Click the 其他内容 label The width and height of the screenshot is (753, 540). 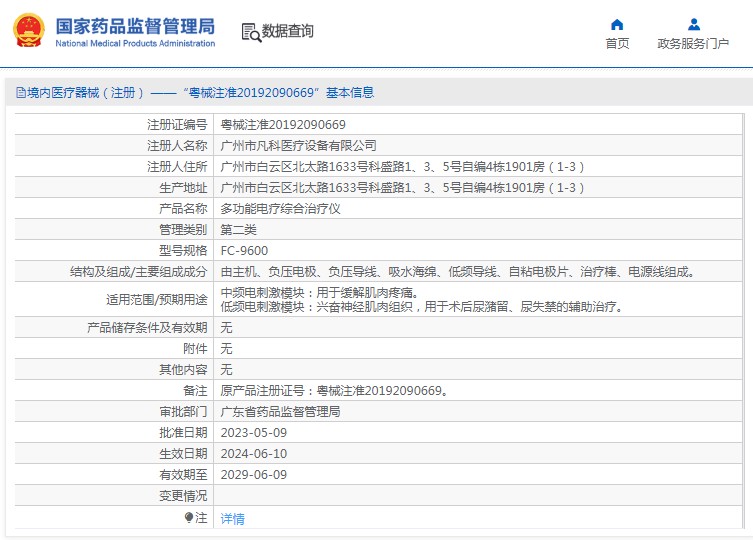[183, 369]
